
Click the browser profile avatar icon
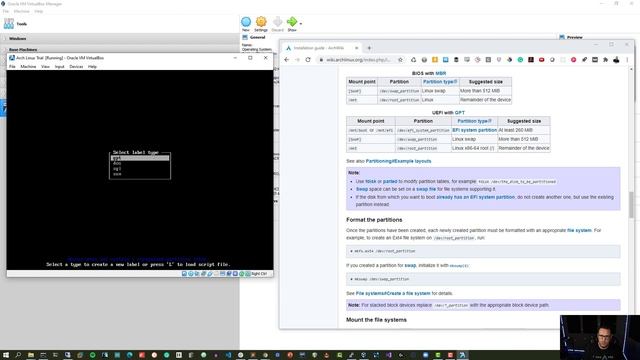click(x=616, y=60)
